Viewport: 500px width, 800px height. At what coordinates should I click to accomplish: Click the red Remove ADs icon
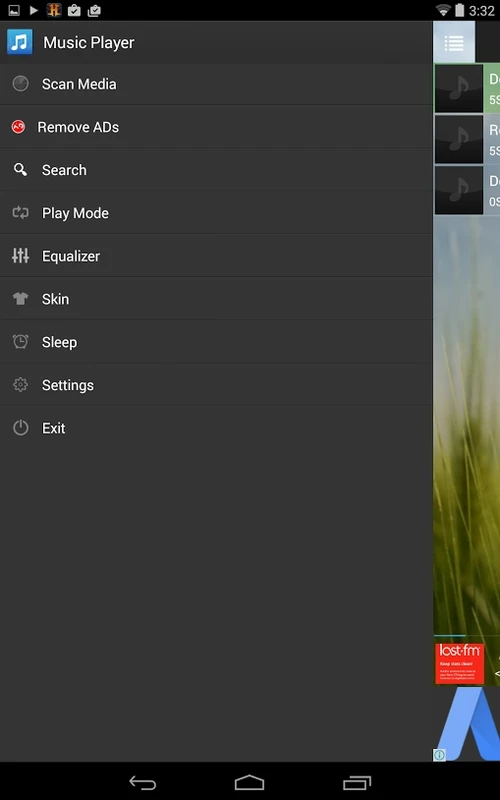pos(18,127)
